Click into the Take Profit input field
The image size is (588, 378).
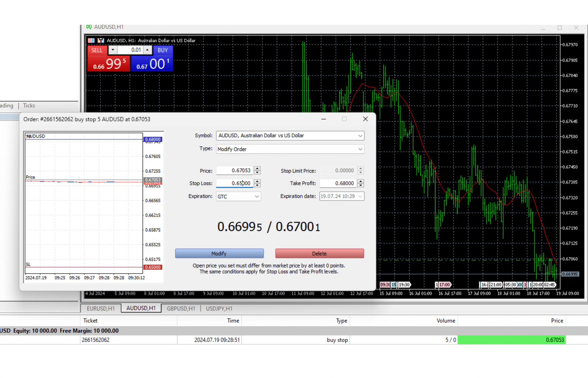click(337, 183)
